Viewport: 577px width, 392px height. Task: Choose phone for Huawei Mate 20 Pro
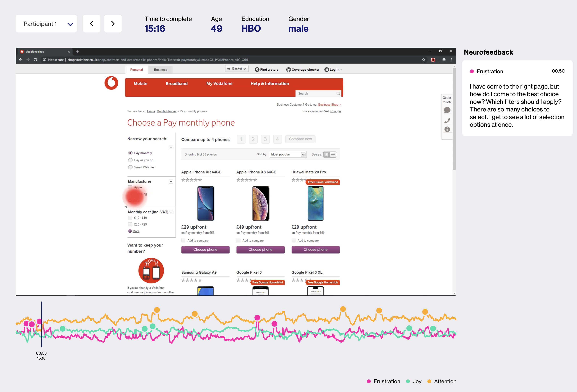pos(316,250)
